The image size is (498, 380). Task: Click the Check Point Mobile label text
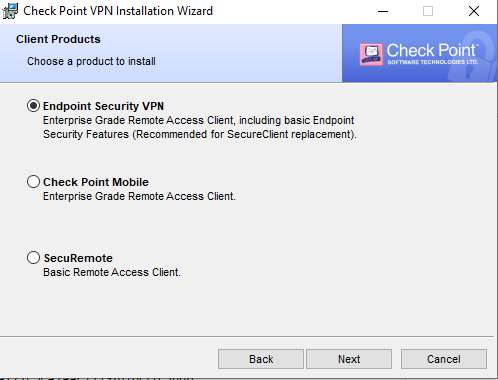click(96, 182)
